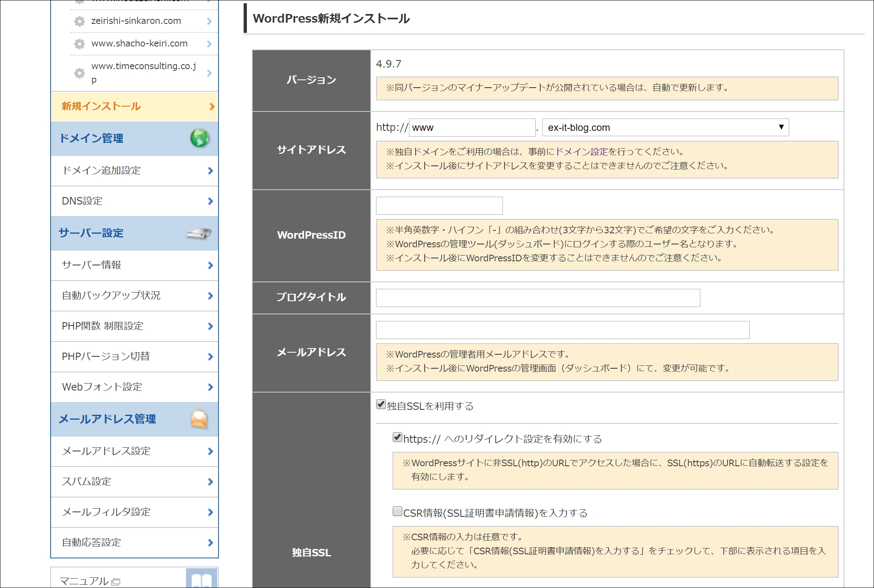874x588 pixels.
Task: Open www.shacho-keiri.com site link
Action: tap(139, 44)
